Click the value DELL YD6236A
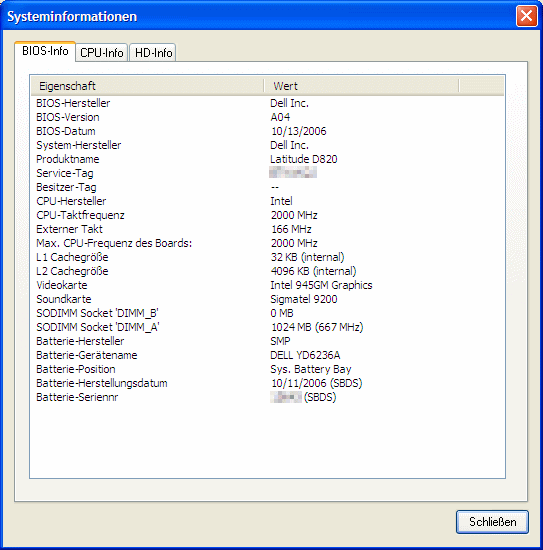The height and width of the screenshot is (550, 543). click(x=305, y=355)
